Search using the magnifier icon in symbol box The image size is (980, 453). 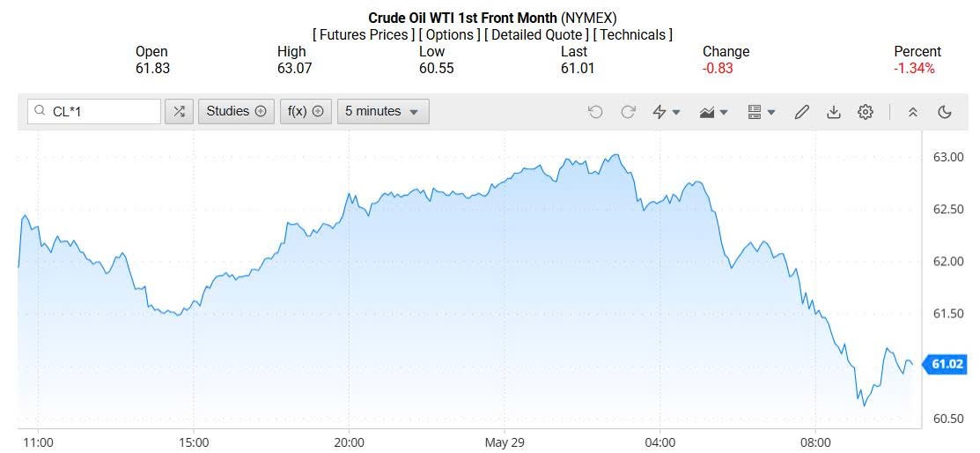[40, 111]
